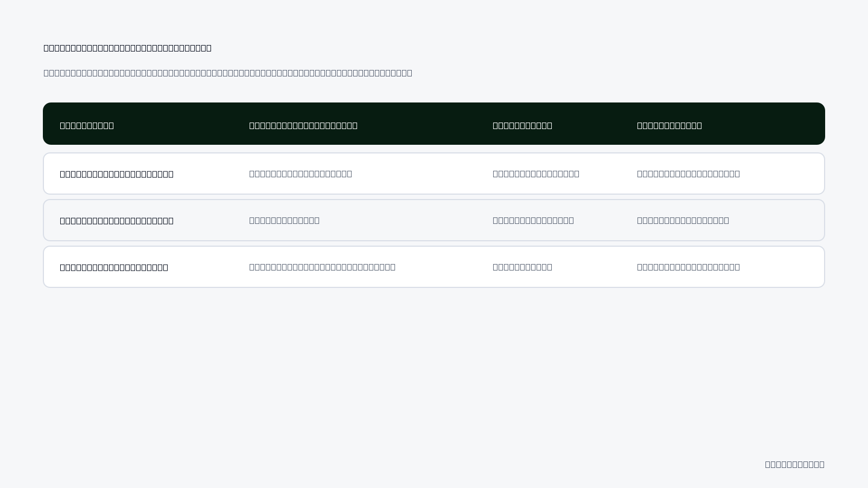Select the gray subtitle paragraph under title
The width and height of the screenshot is (868, 488).
pos(228,73)
